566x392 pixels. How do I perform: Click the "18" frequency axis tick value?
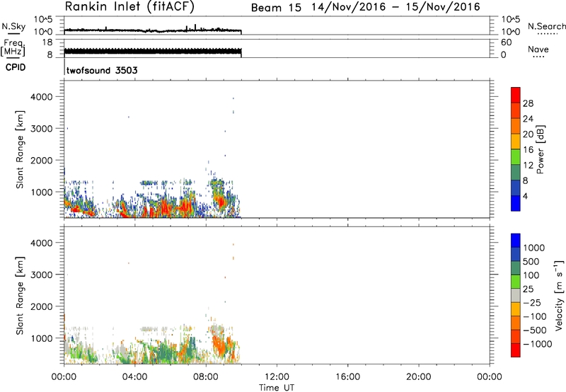(47, 42)
